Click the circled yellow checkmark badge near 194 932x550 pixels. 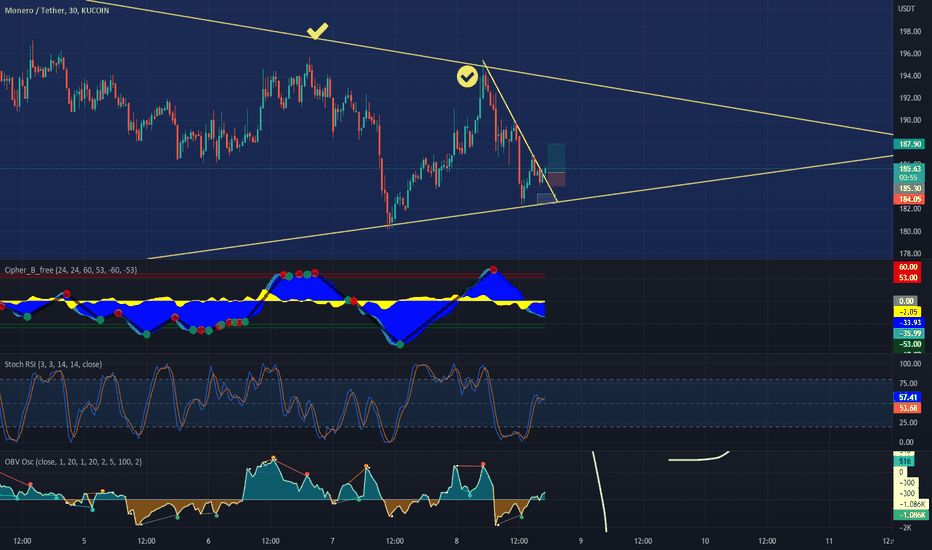(467, 76)
